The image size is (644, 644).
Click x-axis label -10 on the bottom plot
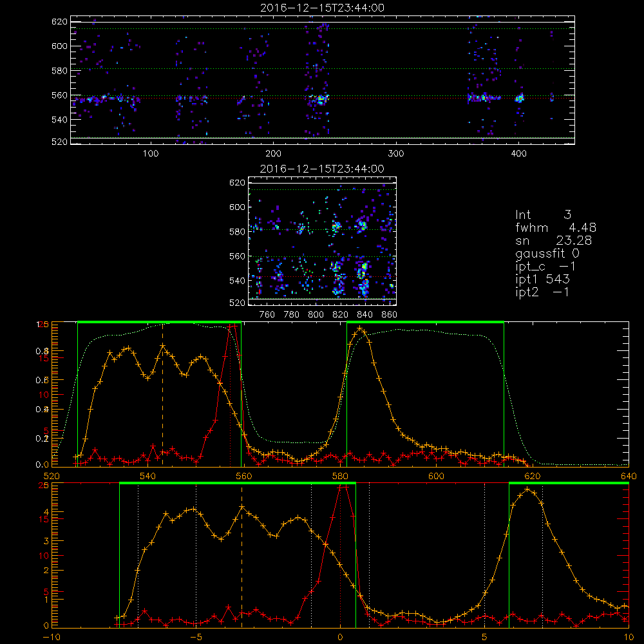50,637
